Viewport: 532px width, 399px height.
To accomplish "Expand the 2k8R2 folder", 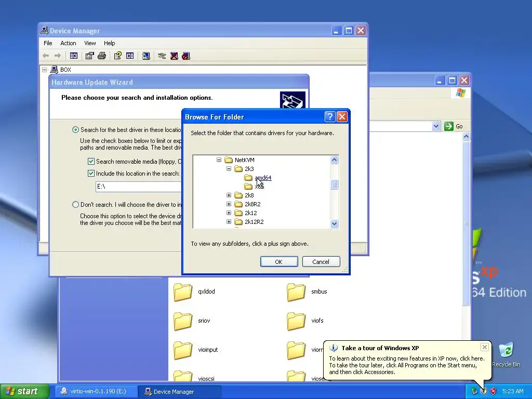I will coord(229,204).
